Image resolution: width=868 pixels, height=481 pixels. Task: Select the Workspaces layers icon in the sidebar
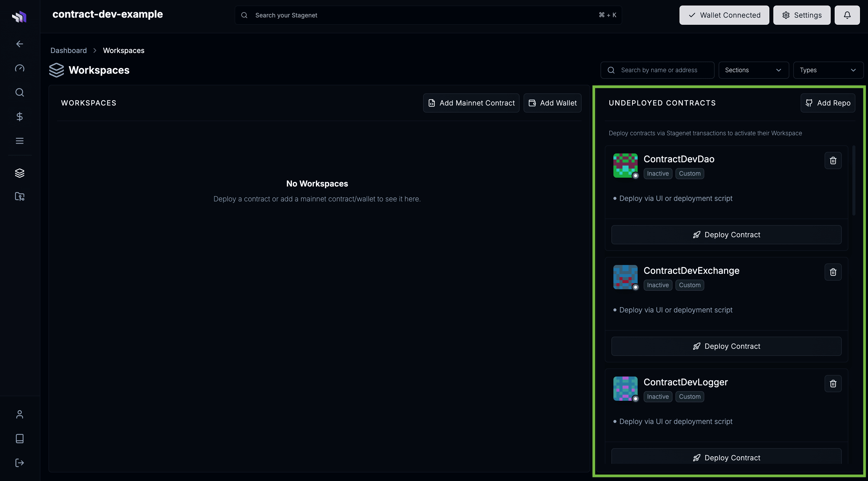pyautogui.click(x=19, y=173)
